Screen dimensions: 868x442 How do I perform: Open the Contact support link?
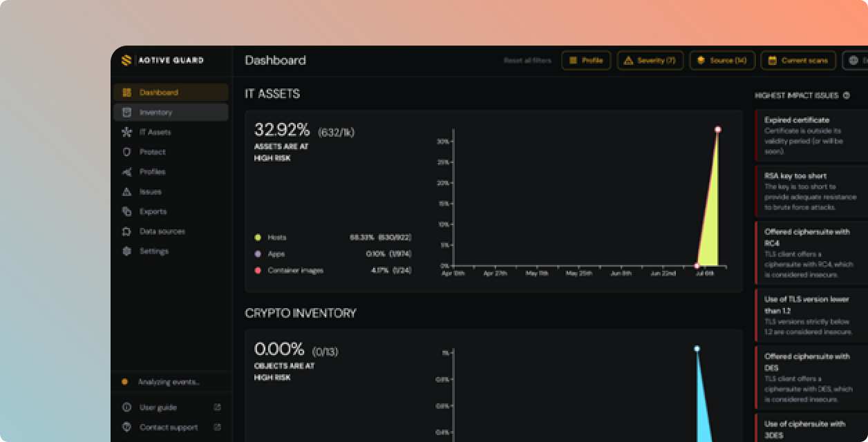coord(171,427)
